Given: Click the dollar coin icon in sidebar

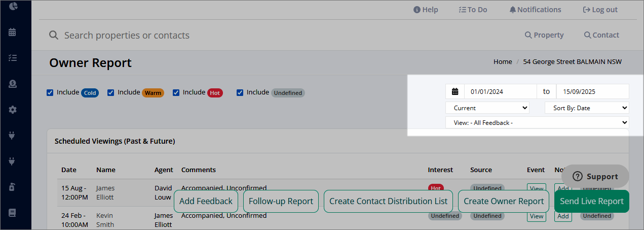Looking at the screenshot, I should 13,84.
